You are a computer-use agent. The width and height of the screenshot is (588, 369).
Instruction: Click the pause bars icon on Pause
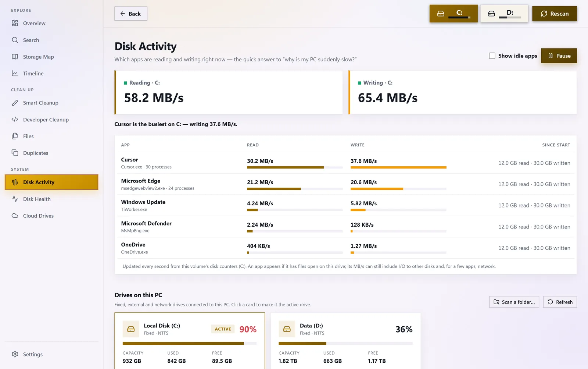point(551,56)
